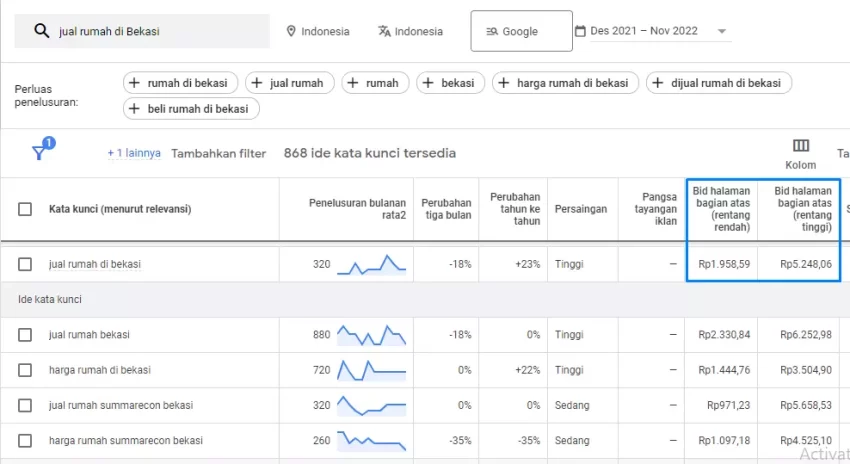Click keyword text jual rumah di bekasi
Viewport: 850px width, 464px height.
pos(95,265)
